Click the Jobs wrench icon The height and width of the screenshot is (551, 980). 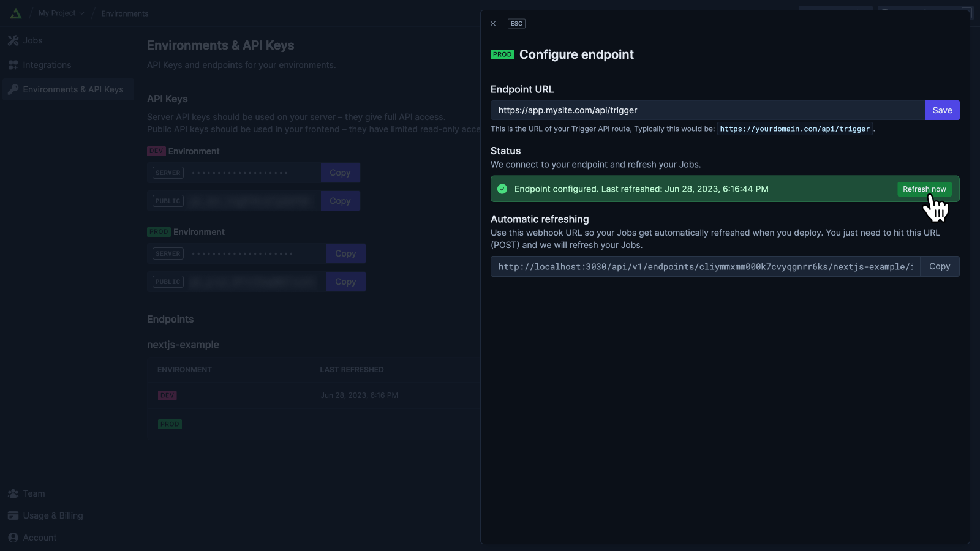(x=13, y=40)
